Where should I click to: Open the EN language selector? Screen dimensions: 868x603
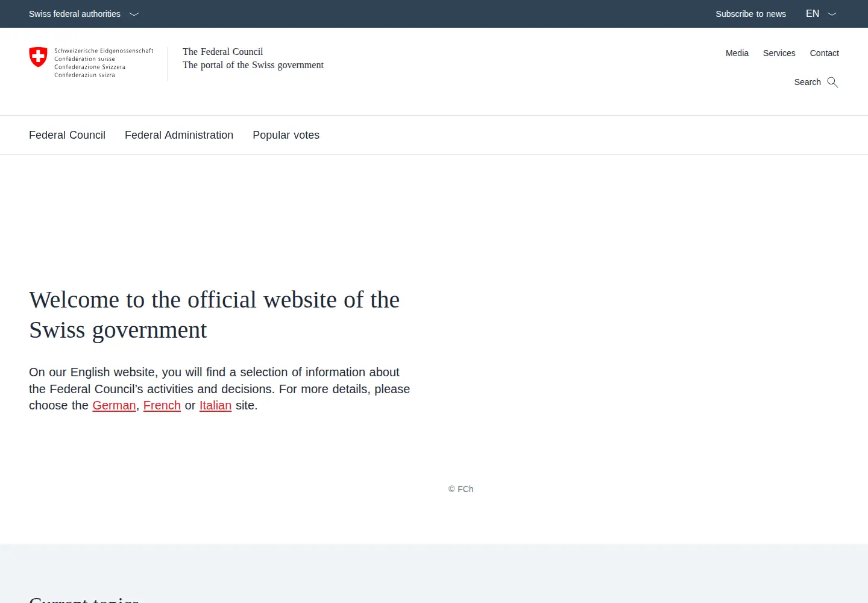(821, 14)
